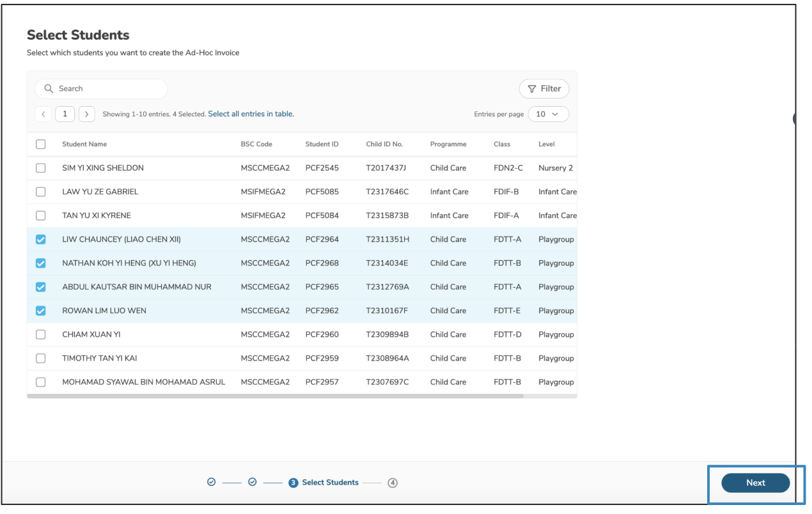Click the Student Name column header

click(84, 144)
